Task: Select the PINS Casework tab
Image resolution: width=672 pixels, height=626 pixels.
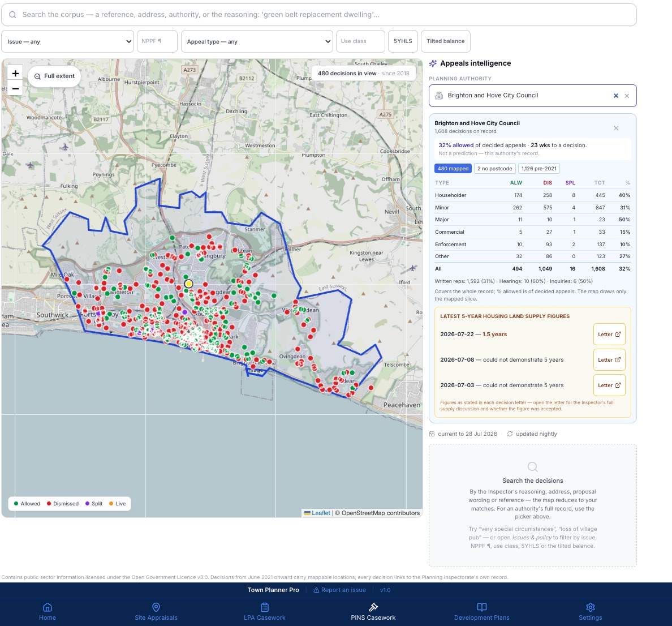Action: point(373,612)
